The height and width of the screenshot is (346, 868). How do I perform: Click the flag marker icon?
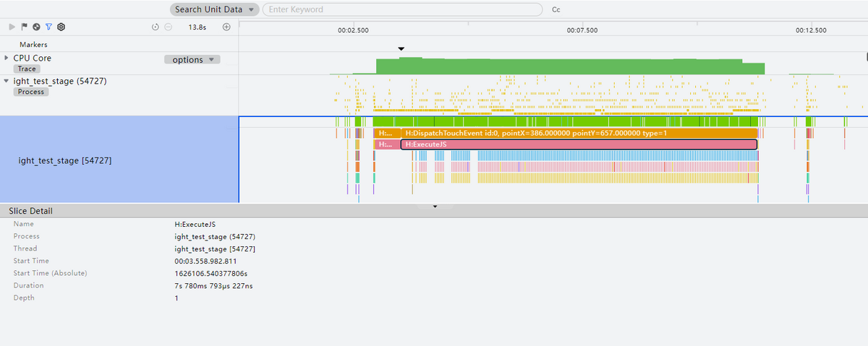[x=24, y=27]
